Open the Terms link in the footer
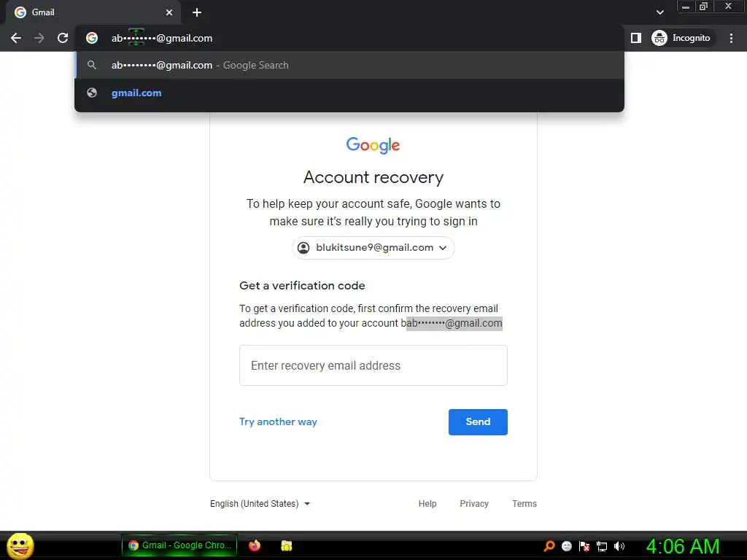747x560 pixels. pos(524,504)
